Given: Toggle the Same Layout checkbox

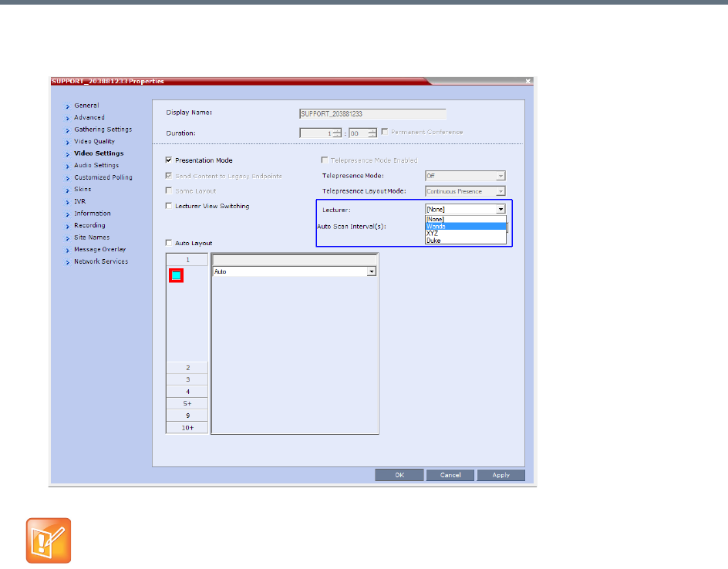Looking at the screenshot, I should [x=169, y=190].
